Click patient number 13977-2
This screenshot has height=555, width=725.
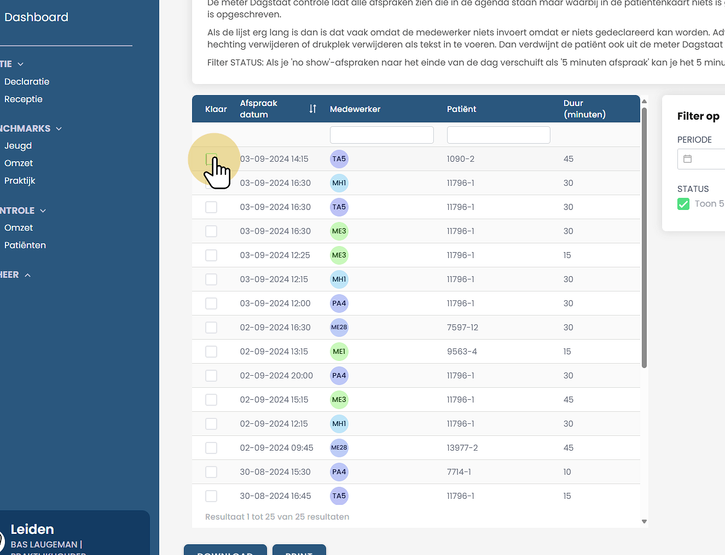[x=462, y=447]
